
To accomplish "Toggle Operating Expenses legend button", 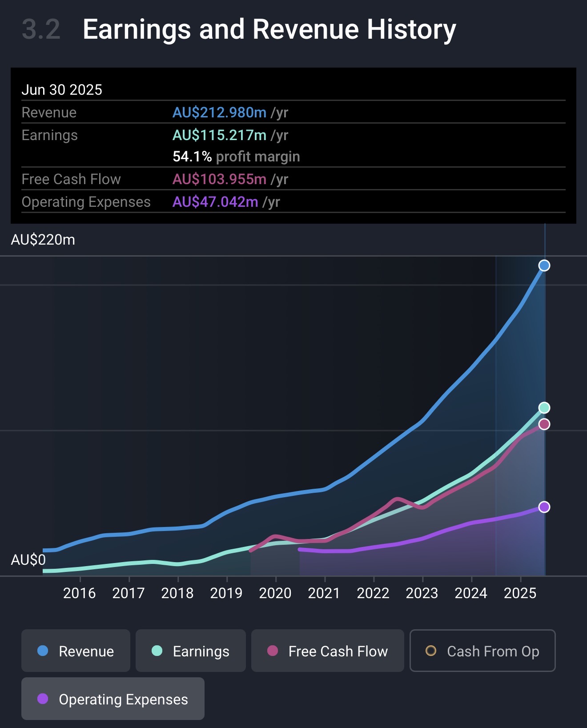I will click(113, 699).
